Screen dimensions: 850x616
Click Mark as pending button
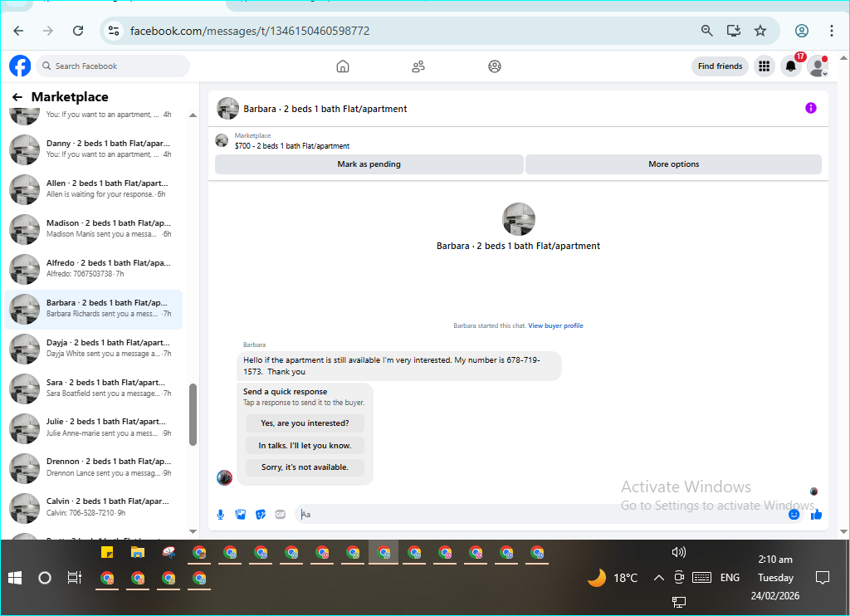click(x=369, y=164)
